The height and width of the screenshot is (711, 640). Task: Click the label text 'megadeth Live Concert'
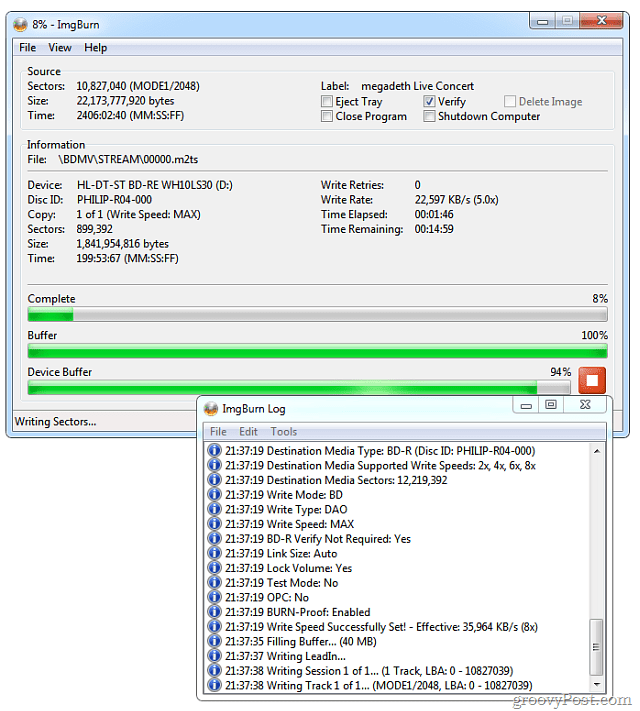pos(417,86)
